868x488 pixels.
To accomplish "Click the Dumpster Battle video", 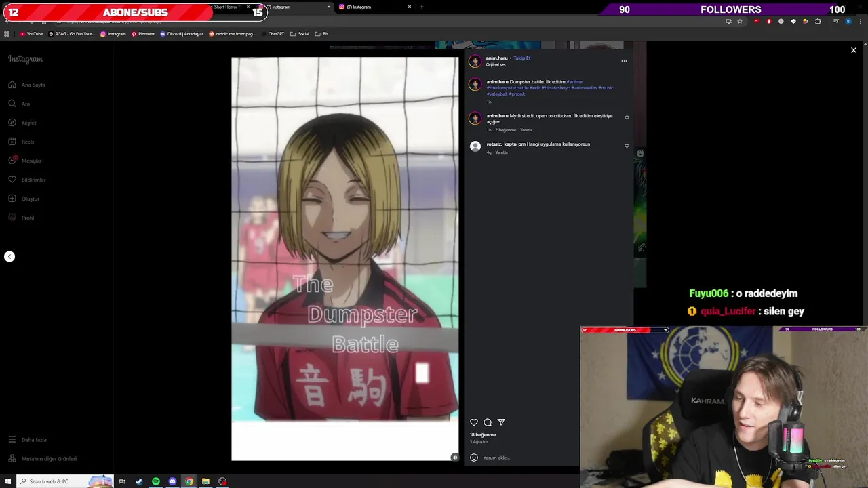I will 344,258.
